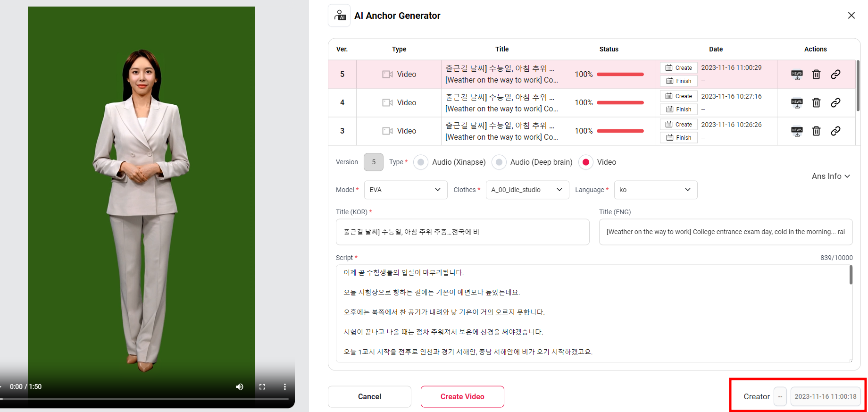The image size is (868, 412).
Task: Delete version 4 using trash icon
Action: pyautogui.click(x=816, y=103)
